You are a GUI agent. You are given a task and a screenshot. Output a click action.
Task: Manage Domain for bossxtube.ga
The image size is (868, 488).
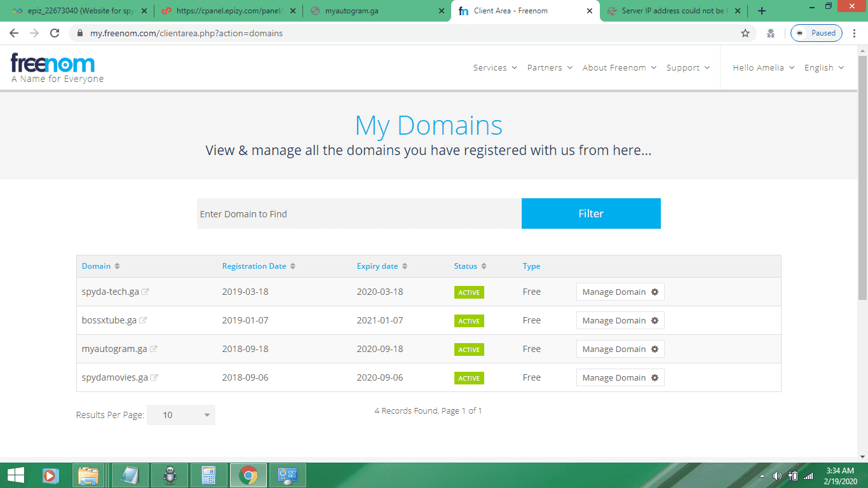(x=620, y=320)
